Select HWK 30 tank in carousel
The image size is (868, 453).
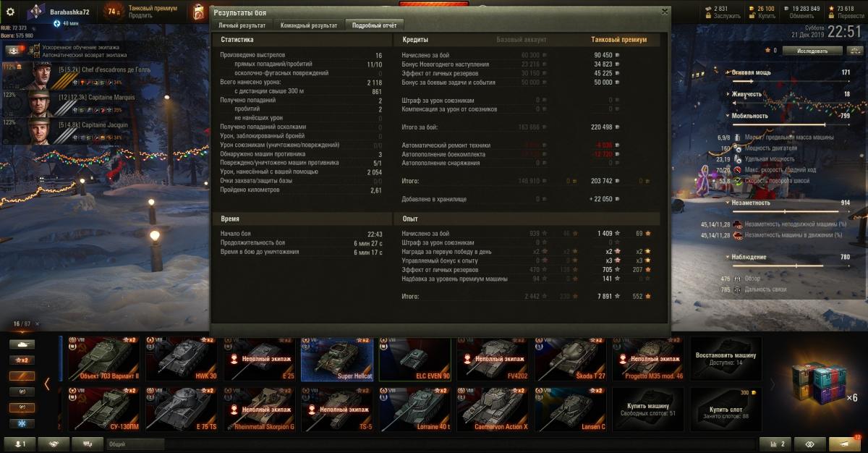(x=182, y=359)
